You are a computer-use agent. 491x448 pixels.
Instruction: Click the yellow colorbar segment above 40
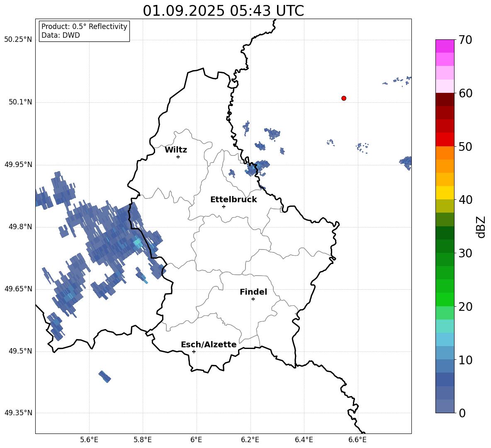[445, 193]
